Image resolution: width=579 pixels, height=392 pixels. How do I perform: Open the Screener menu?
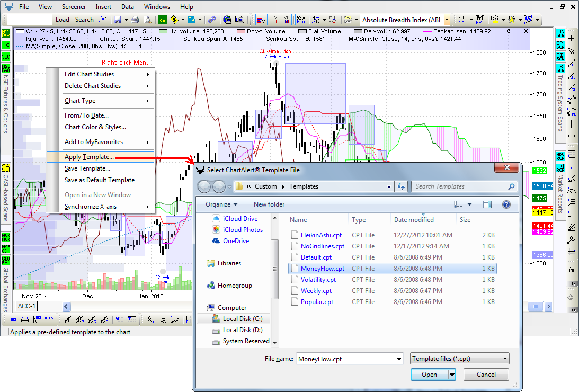tap(74, 7)
